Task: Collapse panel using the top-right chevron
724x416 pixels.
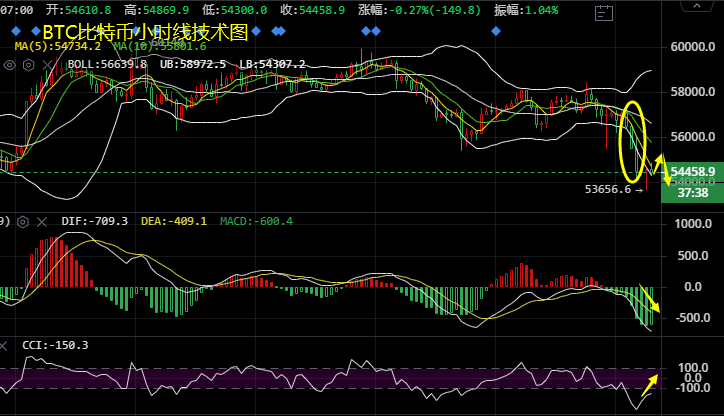Action: [697, 6]
